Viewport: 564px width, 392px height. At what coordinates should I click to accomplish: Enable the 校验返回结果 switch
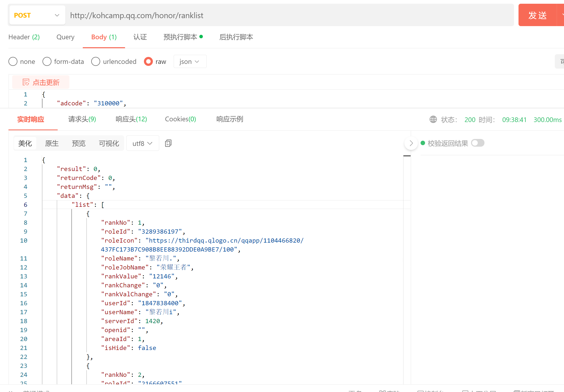coord(477,143)
